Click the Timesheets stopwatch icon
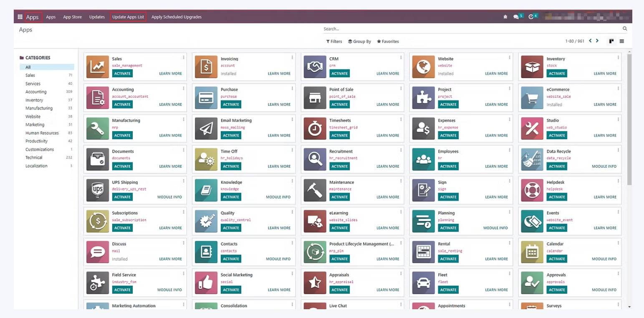 (315, 129)
